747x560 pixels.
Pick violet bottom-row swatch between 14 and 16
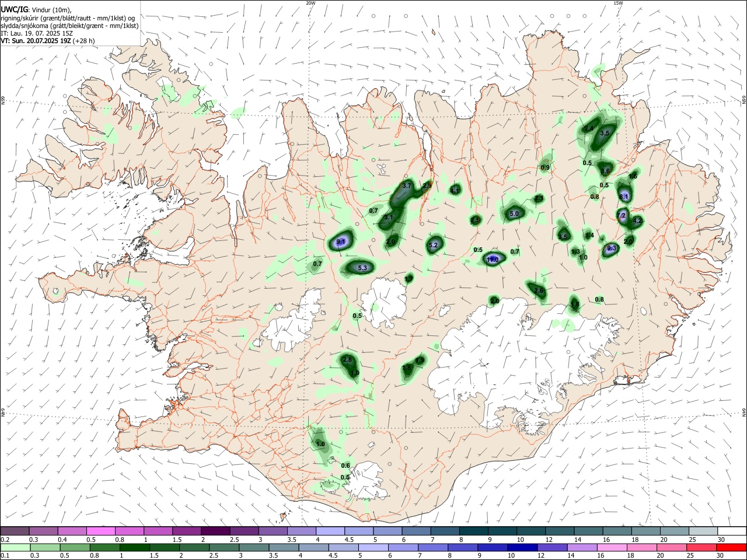(x=582, y=547)
